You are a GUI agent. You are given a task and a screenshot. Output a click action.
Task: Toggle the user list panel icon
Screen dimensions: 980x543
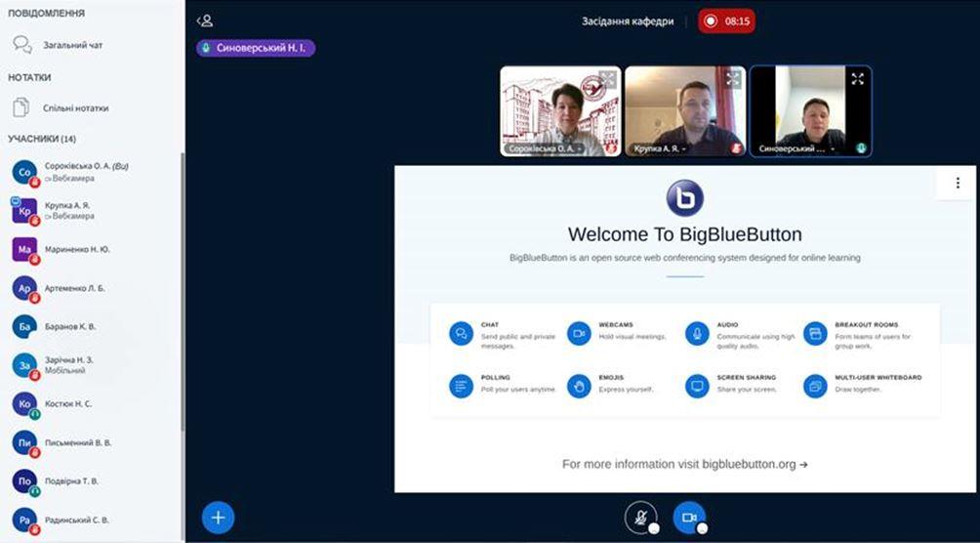tap(205, 21)
